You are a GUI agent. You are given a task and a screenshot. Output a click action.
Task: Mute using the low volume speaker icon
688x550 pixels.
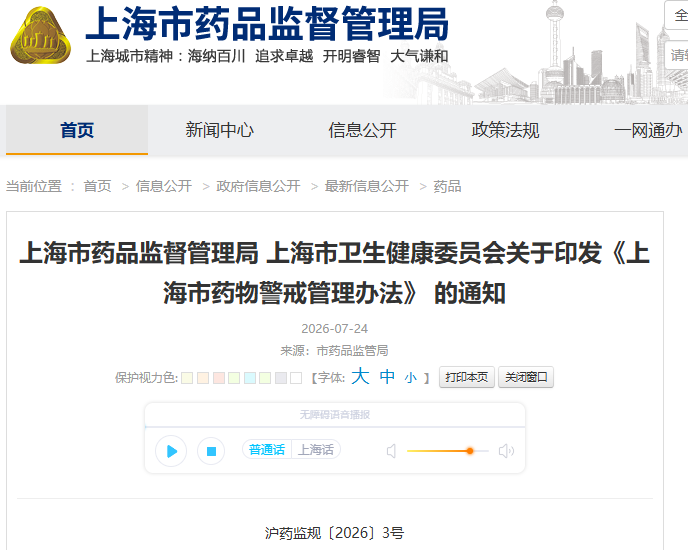[x=391, y=451]
